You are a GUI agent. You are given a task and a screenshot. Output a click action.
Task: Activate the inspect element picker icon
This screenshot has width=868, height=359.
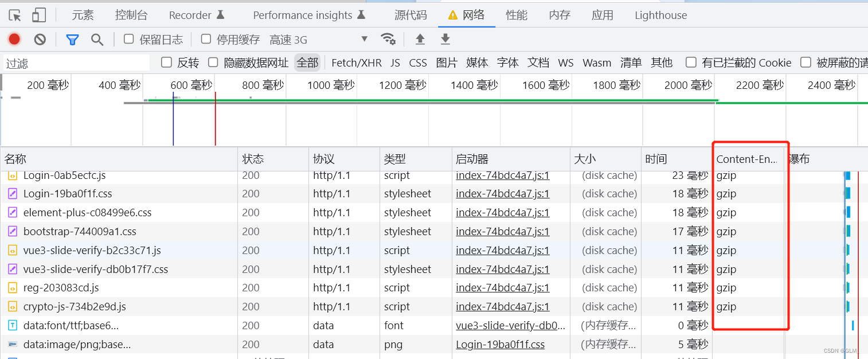(x=15, y=15)
